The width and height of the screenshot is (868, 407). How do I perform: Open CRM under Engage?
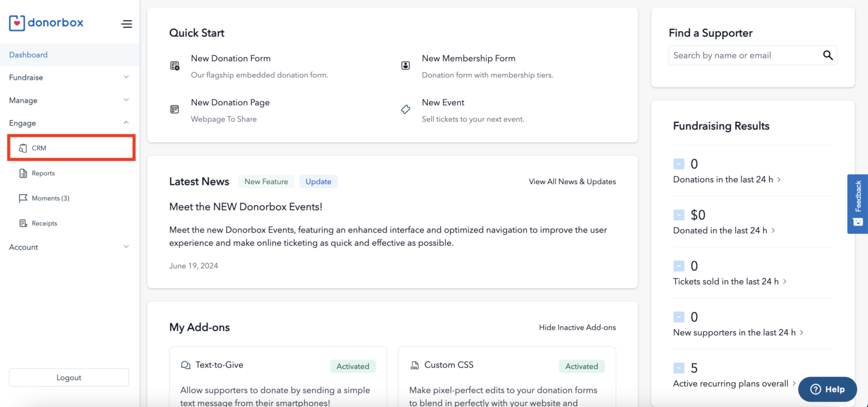point(71,148)
